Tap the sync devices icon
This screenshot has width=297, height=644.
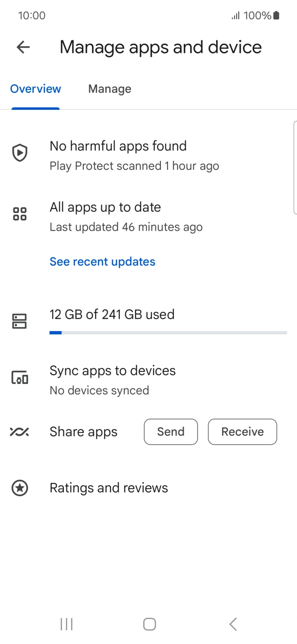(20, 378)
